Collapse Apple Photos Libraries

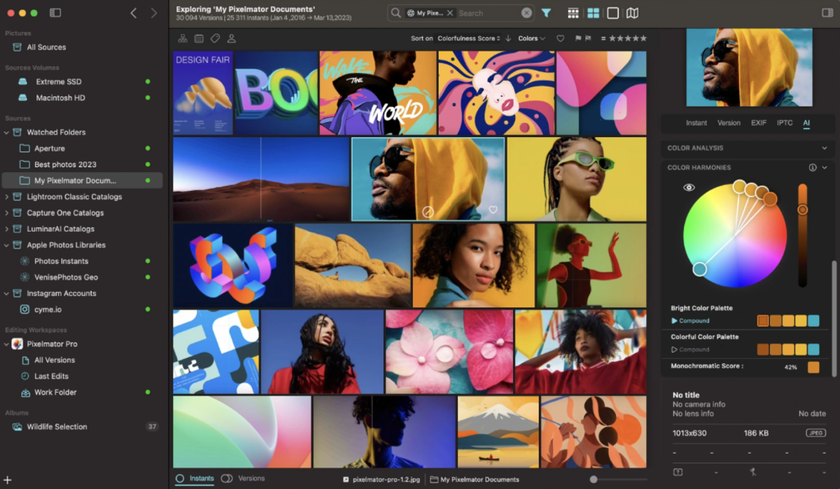point(6,245)
